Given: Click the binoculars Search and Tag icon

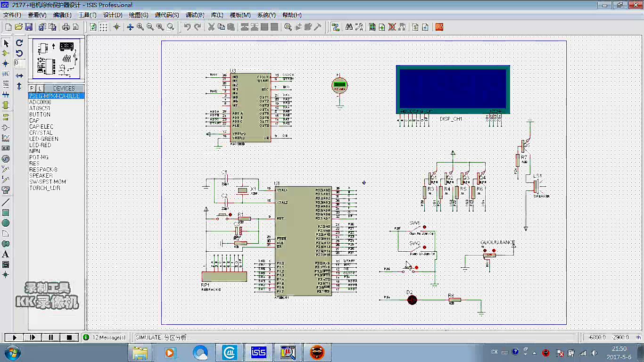Looking at the screenshot, I should [x=349, y=27].
